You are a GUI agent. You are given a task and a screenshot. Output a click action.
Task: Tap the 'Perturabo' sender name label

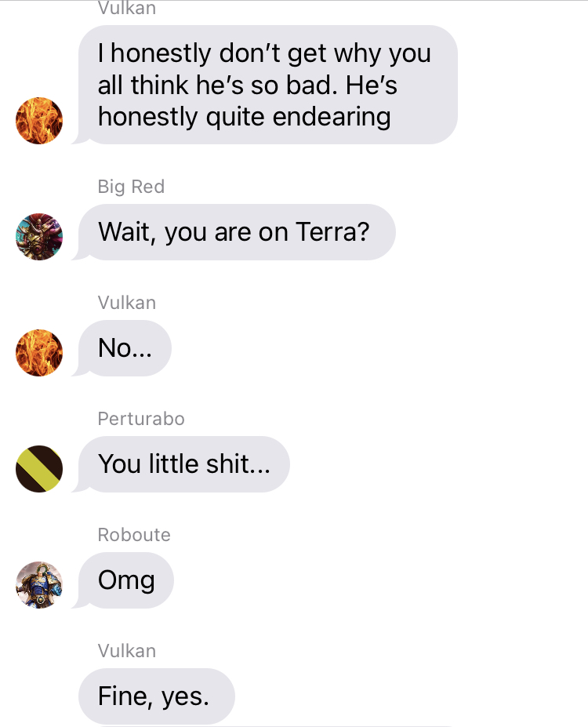pyautogui.click(x=141, y=419)
